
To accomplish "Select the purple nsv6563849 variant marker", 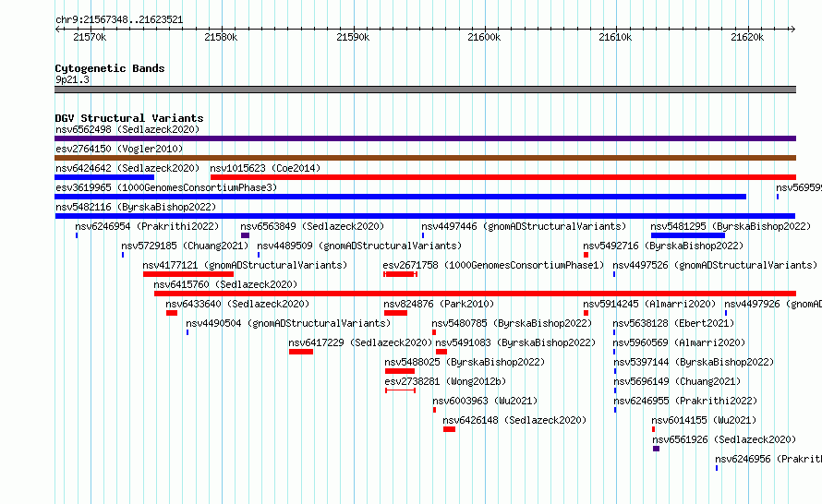I will 245,235.
